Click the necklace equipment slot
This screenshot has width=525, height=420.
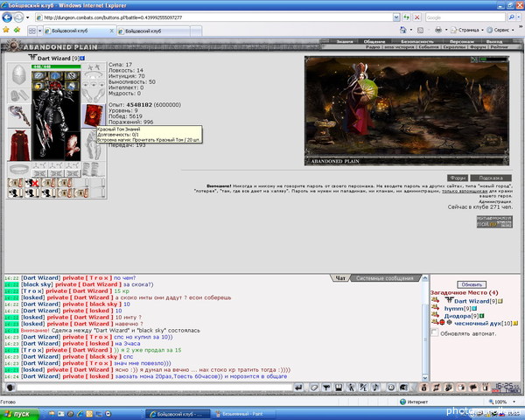[x=94, y=76]
